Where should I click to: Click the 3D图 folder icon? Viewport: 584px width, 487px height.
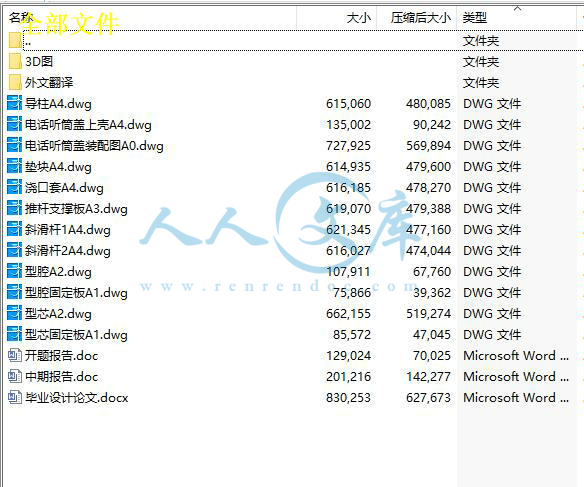click(15, 61)
